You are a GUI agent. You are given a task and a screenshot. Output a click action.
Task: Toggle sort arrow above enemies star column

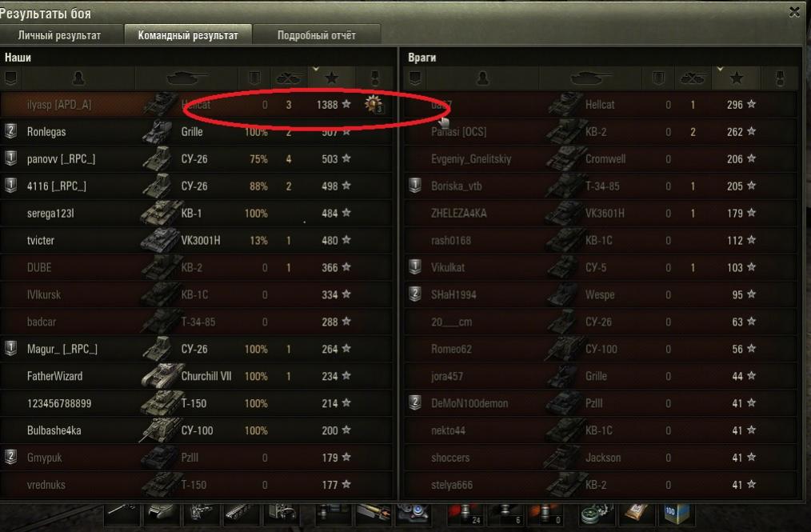coord(720,69)
